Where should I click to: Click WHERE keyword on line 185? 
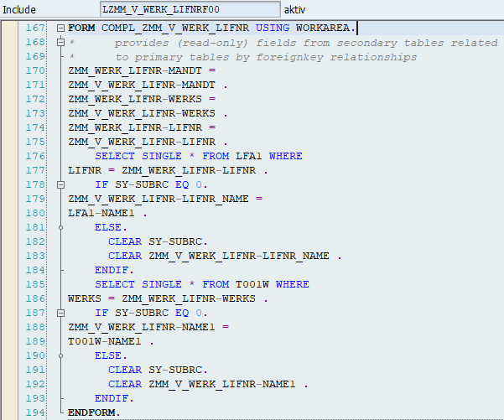(293, 284)
